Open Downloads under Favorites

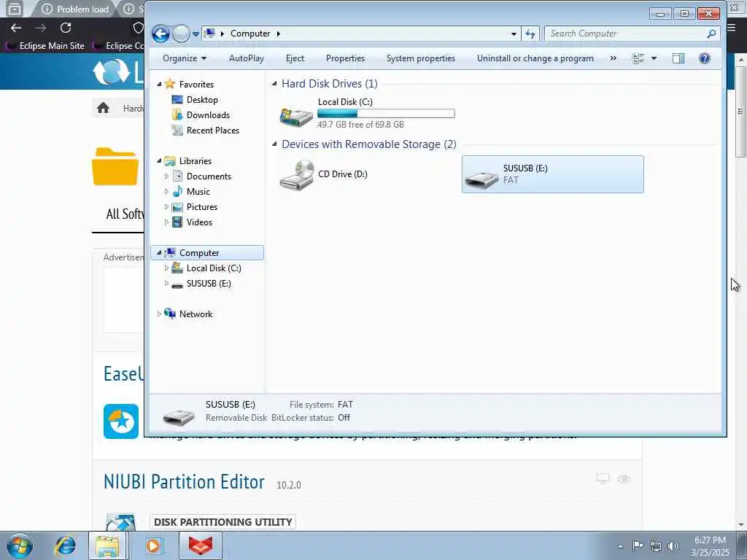coord(208,114)
